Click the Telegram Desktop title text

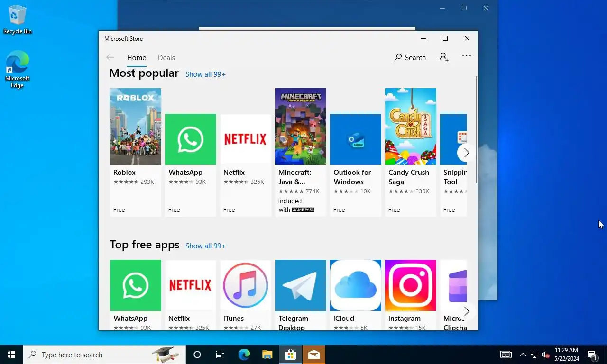pos(293,323)
